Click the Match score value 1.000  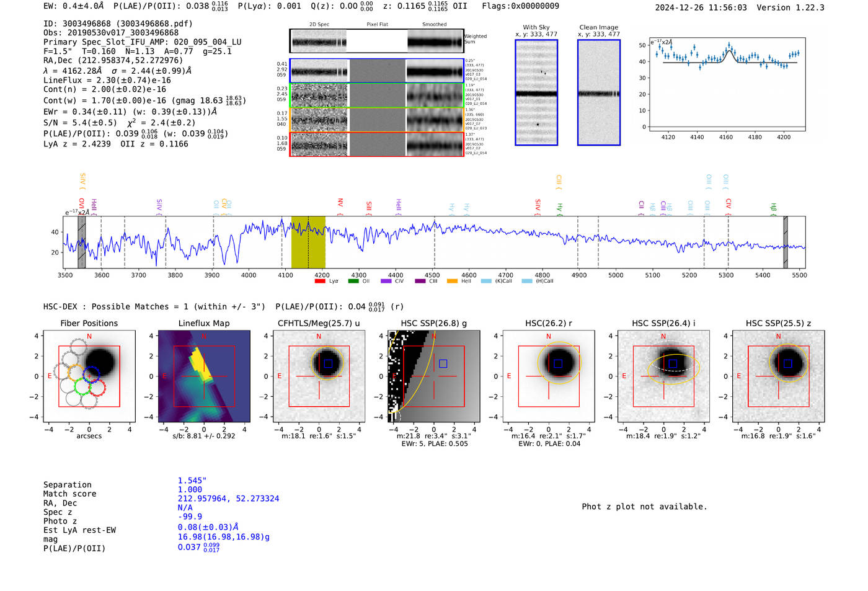(190, 489)
